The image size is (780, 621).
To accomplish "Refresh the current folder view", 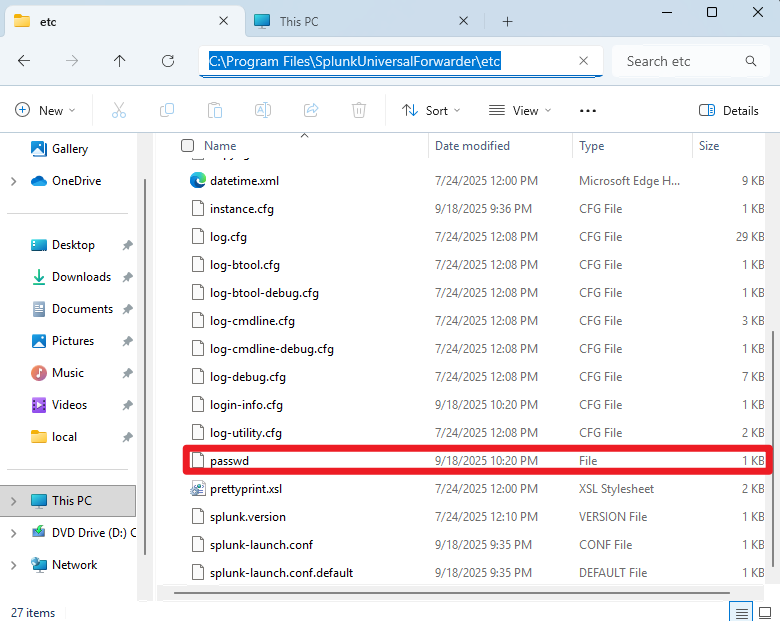I will click(168, 61).
